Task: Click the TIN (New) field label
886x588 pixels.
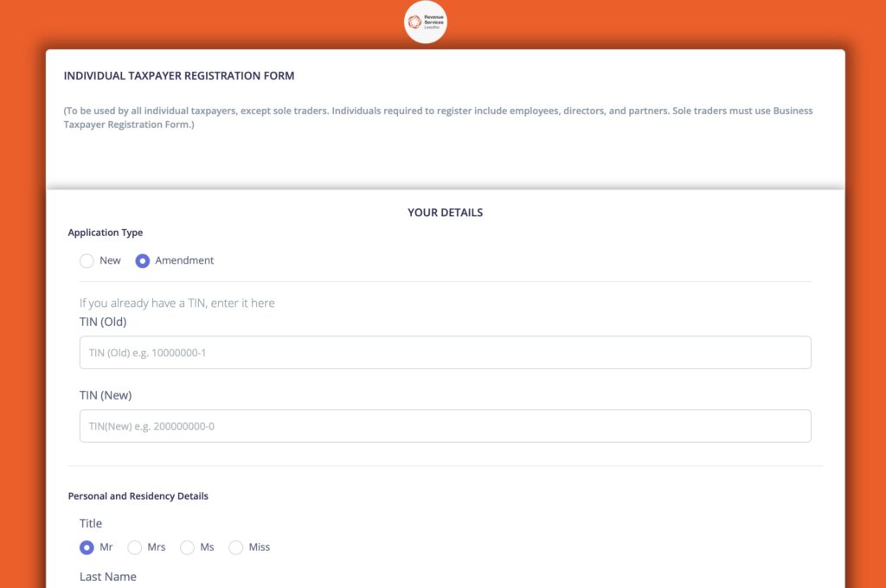Action: (x=106, y=395)
